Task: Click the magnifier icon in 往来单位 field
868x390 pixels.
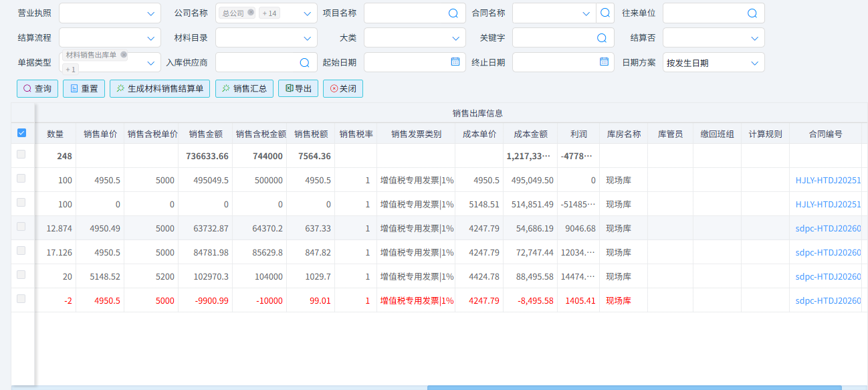Action: (753, 13)
